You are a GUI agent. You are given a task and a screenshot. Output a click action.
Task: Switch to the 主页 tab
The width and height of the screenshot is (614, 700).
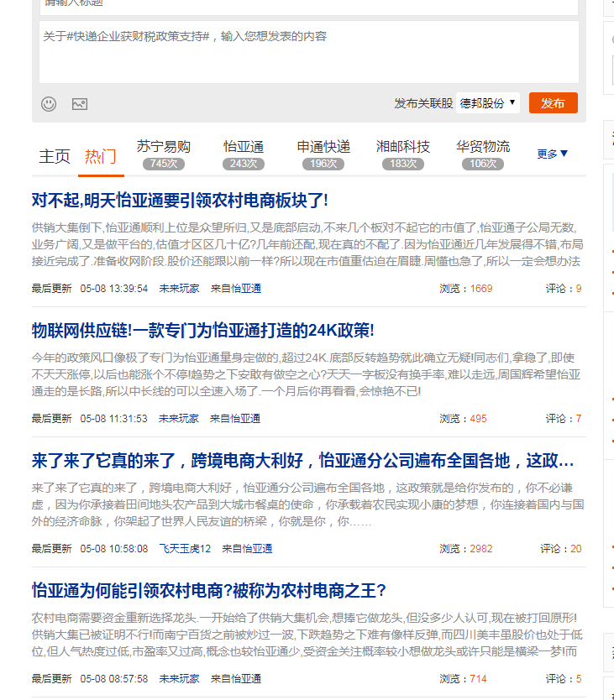click(x=55, y=156)
